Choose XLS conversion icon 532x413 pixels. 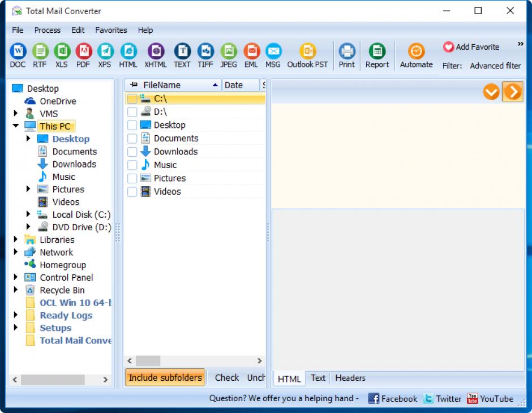point(62,55)
